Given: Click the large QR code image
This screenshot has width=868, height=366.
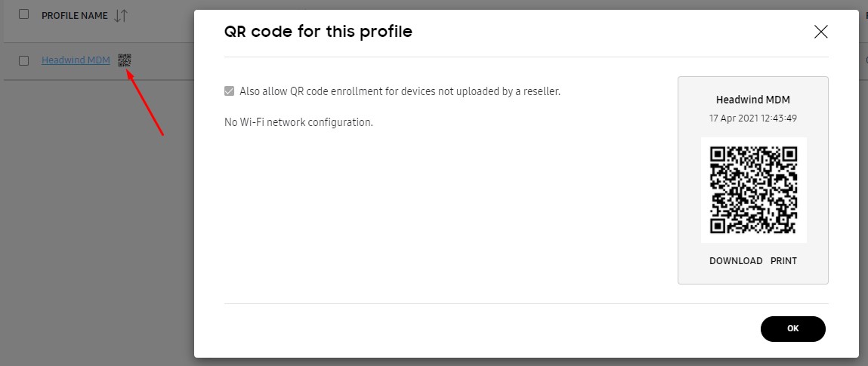Looking at the screenshot, I should click(753, 189).
